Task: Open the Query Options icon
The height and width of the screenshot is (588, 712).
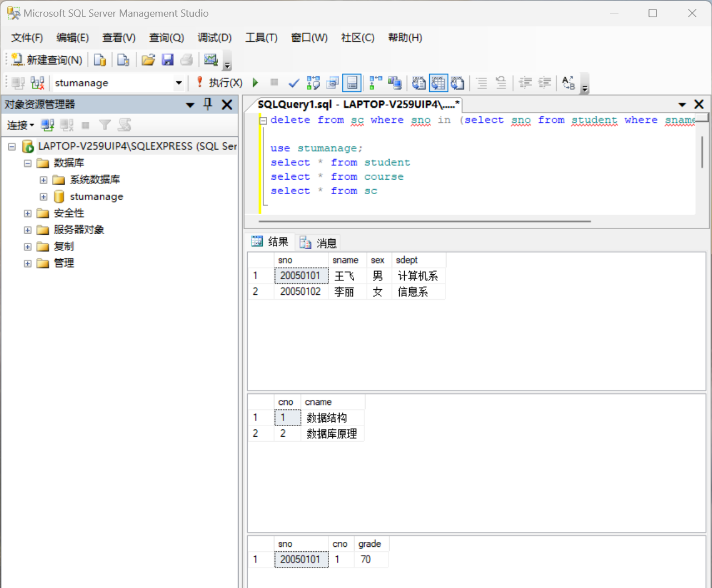Action: tap(333, 83)
